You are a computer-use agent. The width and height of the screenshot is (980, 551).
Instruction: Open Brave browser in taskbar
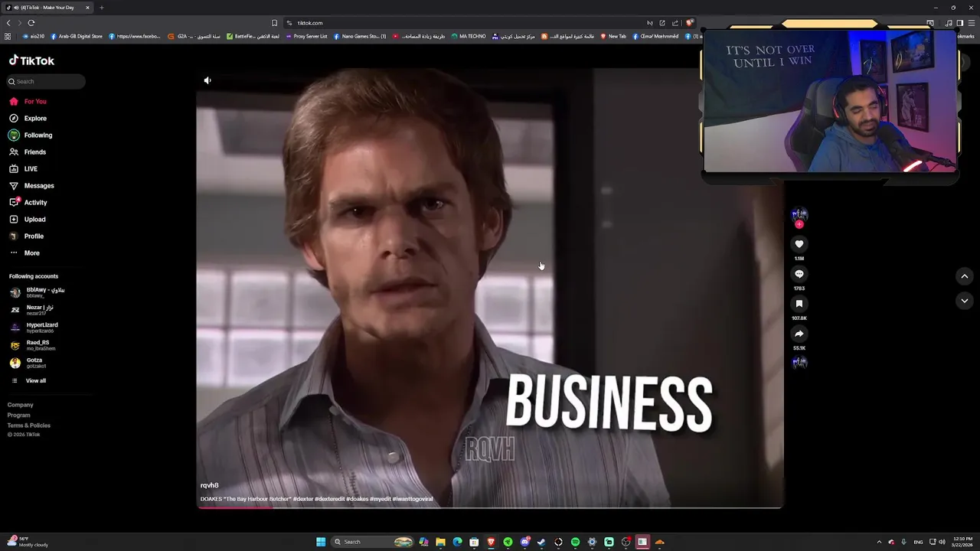(x=491, y=542)
